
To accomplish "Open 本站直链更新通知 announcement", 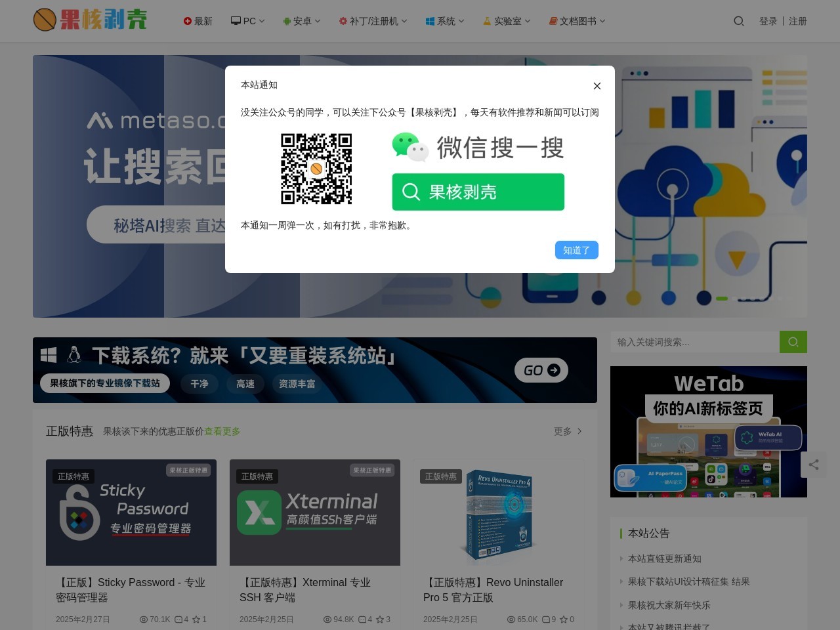I will [x=665, y=558].
